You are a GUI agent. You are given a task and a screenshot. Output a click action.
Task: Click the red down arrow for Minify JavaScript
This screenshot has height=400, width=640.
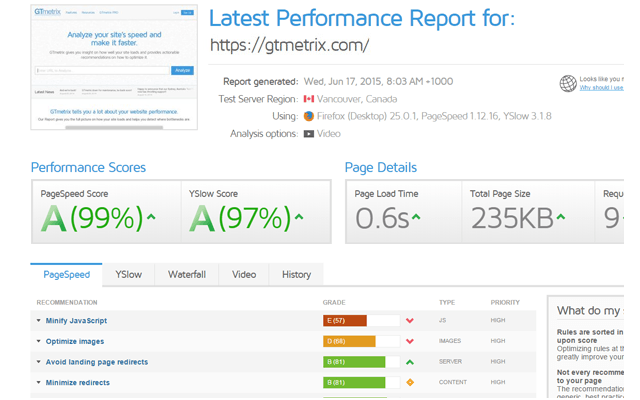tap(410, 321)
